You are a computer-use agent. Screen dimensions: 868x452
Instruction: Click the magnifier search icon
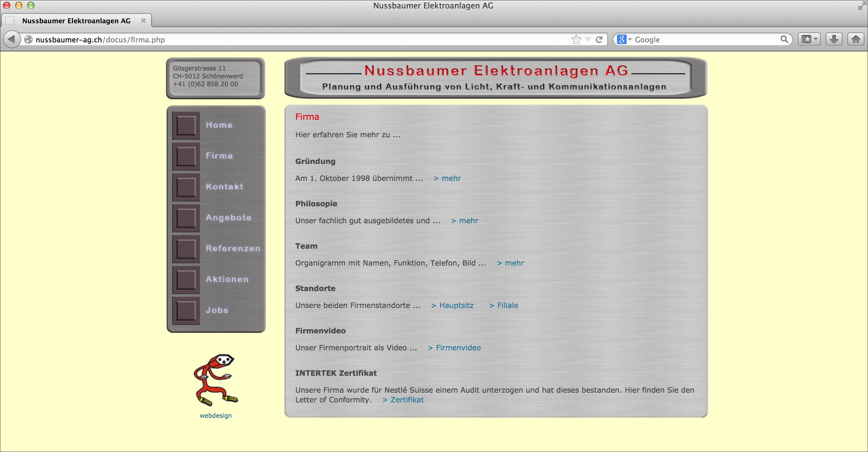(784, 40)
